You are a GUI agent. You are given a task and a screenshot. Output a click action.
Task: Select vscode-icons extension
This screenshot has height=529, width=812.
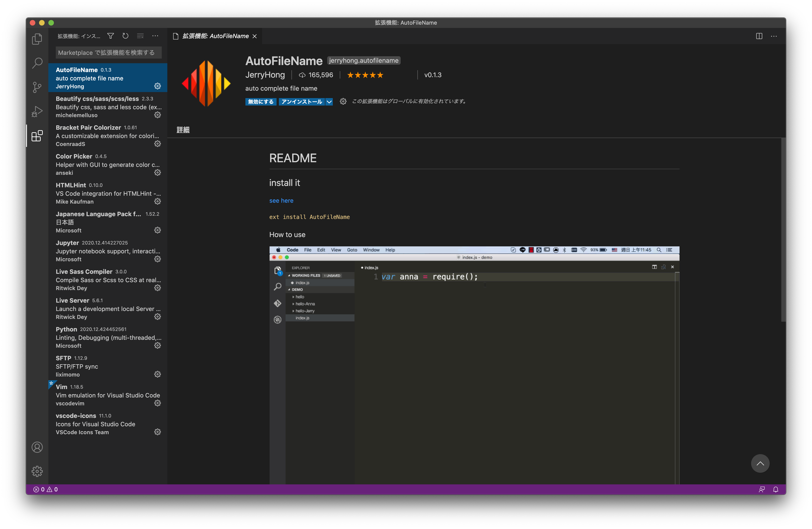pyautogui.click(x=108, y=423)
